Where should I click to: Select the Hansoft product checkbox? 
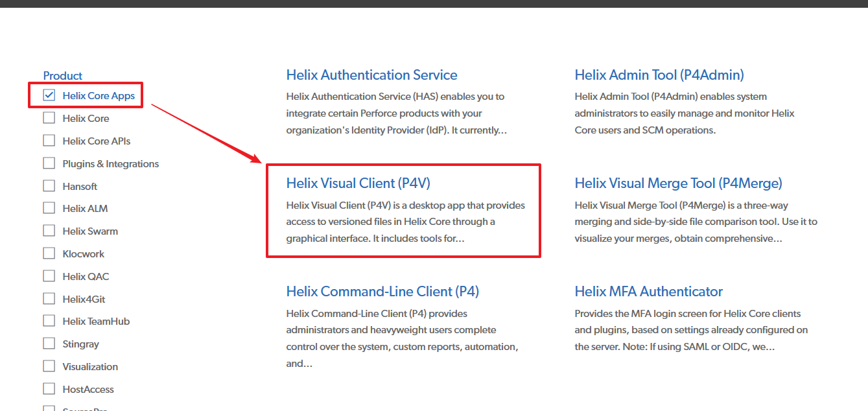[49, 186]
